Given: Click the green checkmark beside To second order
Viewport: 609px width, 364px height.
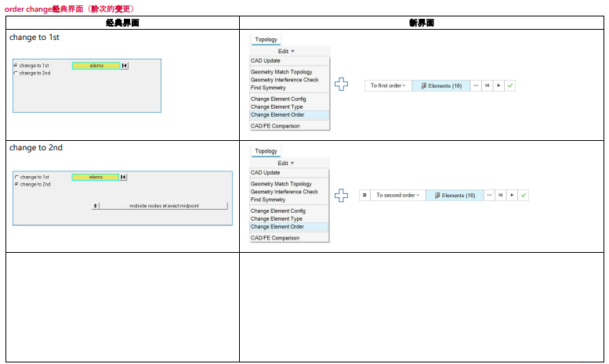Looking at the screenshot, I should point(523,195).
